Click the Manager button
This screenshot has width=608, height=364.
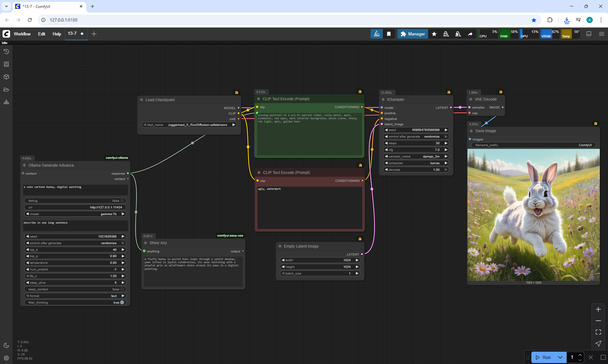point(413,34)
